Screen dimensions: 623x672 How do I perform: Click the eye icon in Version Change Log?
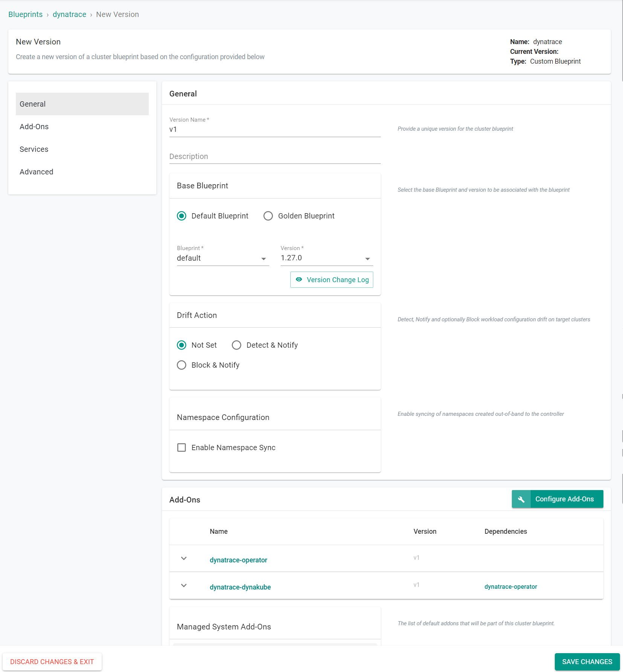(x=299, y=279)
